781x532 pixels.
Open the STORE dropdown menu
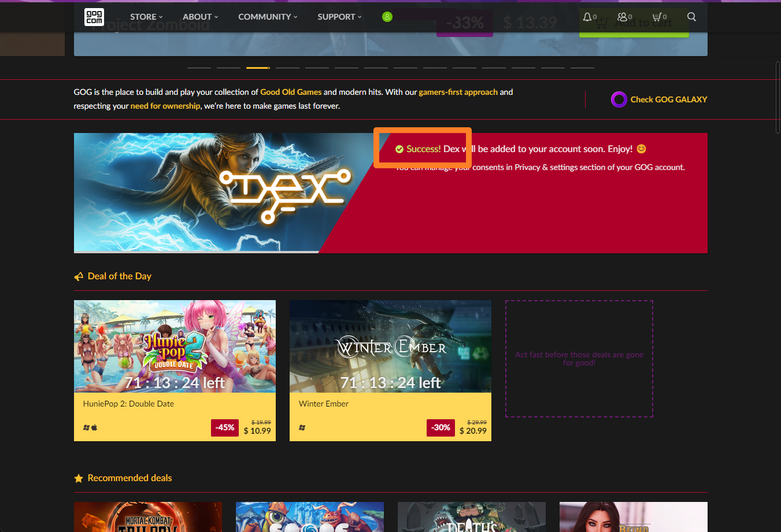146,17
